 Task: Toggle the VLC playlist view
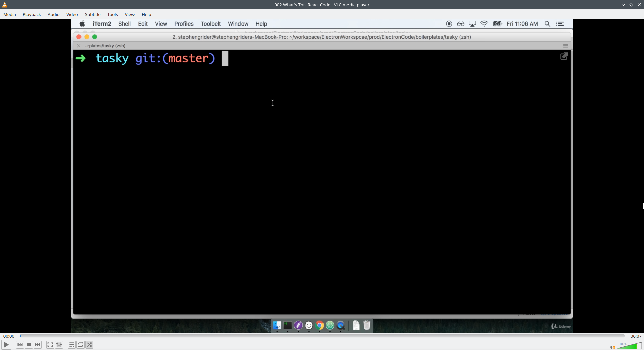click(x=72, y=345)
